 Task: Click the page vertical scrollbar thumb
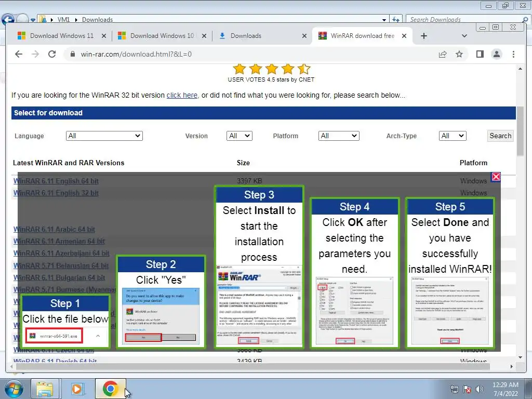point(520,131)
